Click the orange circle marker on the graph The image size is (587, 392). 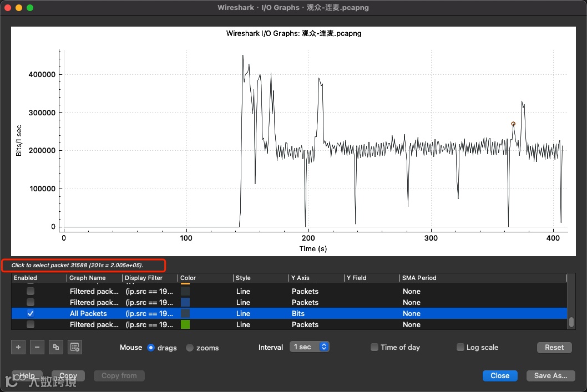tap(513, 124)
